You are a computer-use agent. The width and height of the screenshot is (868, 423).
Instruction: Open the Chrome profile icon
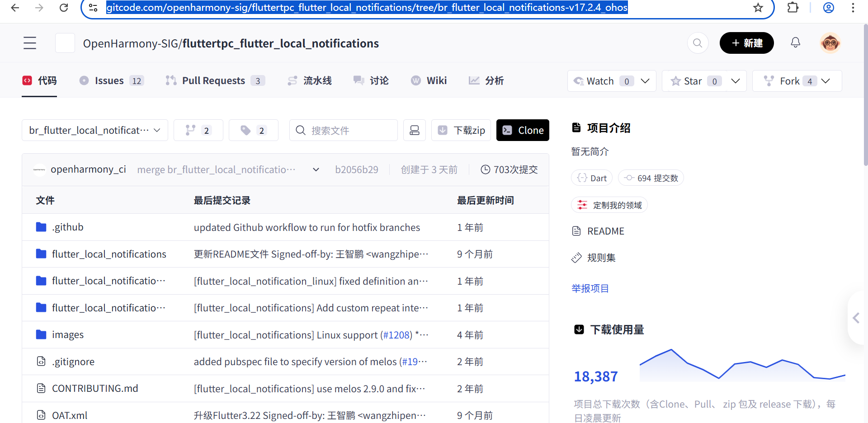pos(829,8)
